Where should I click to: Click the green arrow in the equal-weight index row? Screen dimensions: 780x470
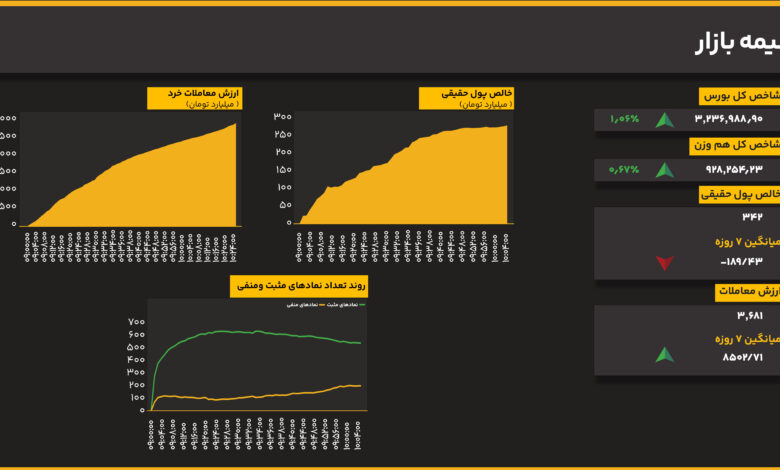(x=664, y=170)
